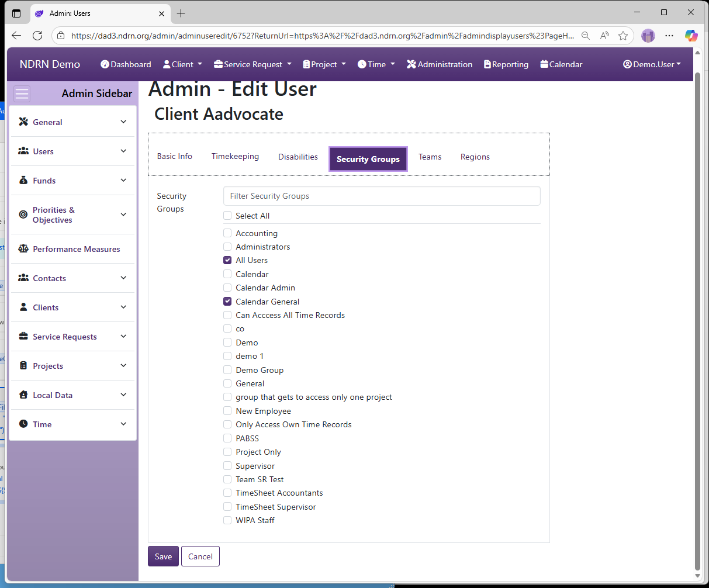Click the browser back arrow
Viewport: 709px width, 588px height.
[x=16, y=36]
